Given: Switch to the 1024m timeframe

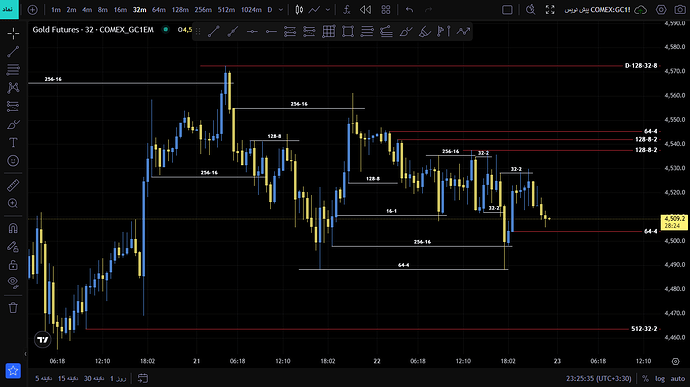Looking at the screenshot, I should [251, 10].
